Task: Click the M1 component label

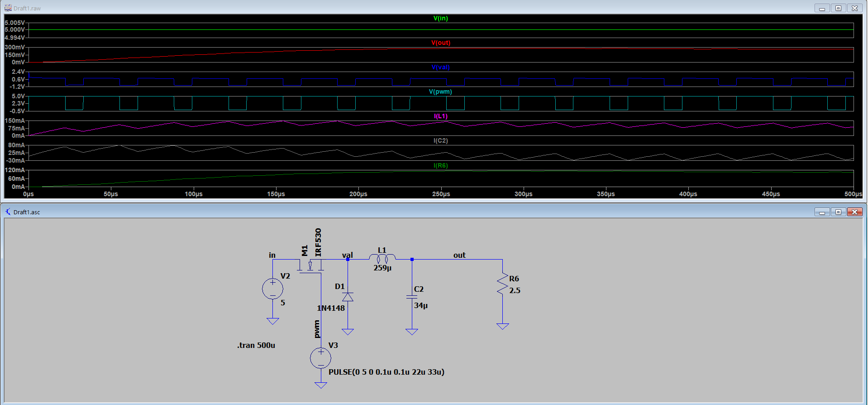Action: (x=305, y=251)
